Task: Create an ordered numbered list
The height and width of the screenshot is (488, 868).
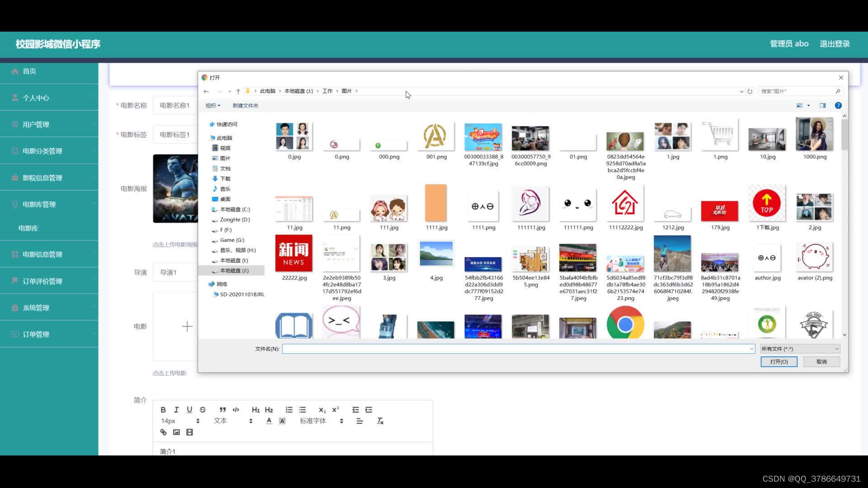Action: (289, 410)
